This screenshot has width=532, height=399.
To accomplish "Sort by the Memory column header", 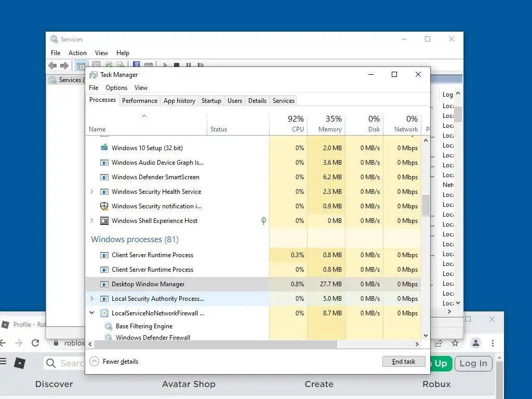I will coord(327,124).
